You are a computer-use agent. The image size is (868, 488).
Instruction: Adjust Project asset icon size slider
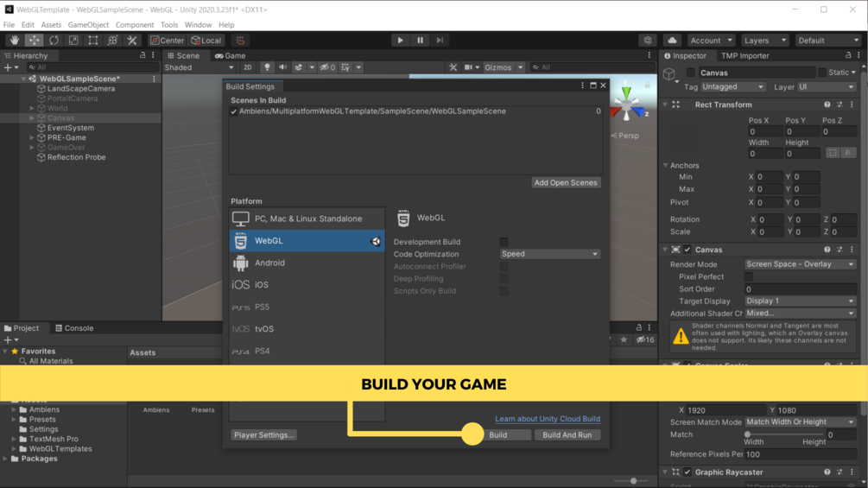[x=633, y=481]
